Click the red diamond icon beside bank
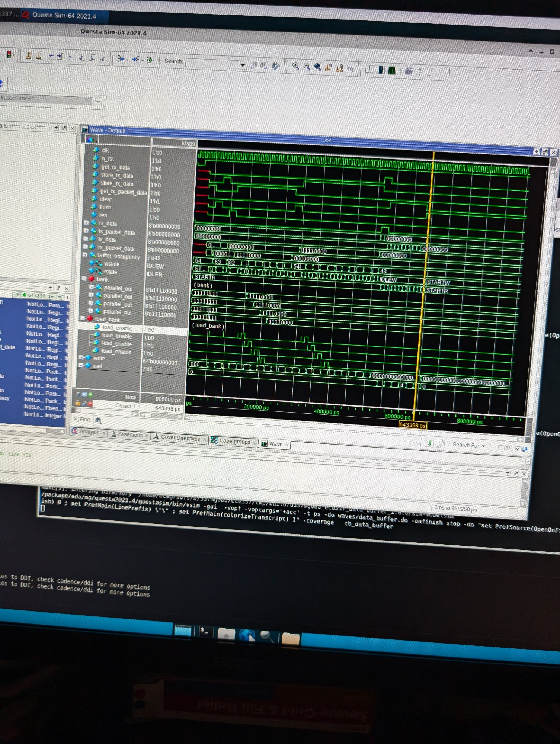Viewport: 560px width, 744px height. [92, 279]
